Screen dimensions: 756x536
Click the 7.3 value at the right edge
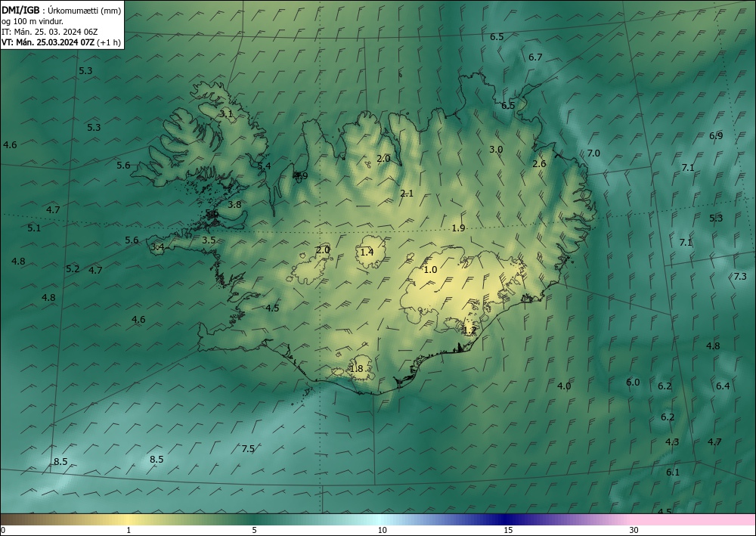coord(740,276)
